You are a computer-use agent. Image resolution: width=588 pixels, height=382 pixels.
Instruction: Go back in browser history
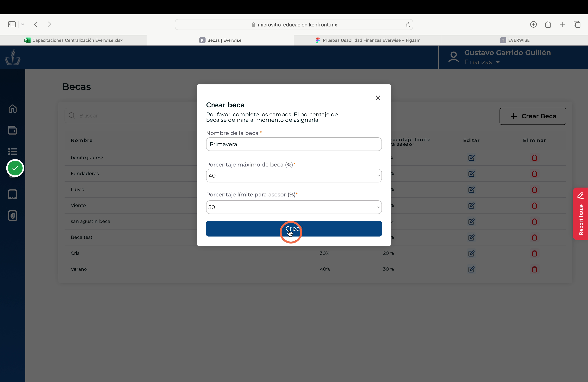point(36,24)
